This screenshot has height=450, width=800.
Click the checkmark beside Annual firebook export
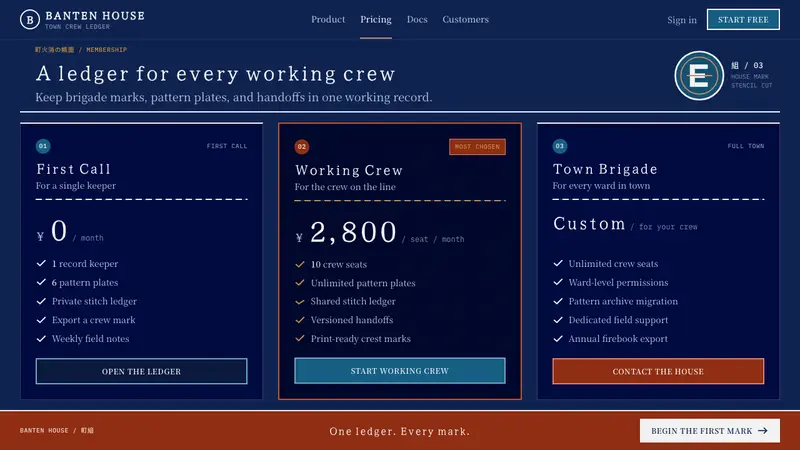(x=558, y=338)
